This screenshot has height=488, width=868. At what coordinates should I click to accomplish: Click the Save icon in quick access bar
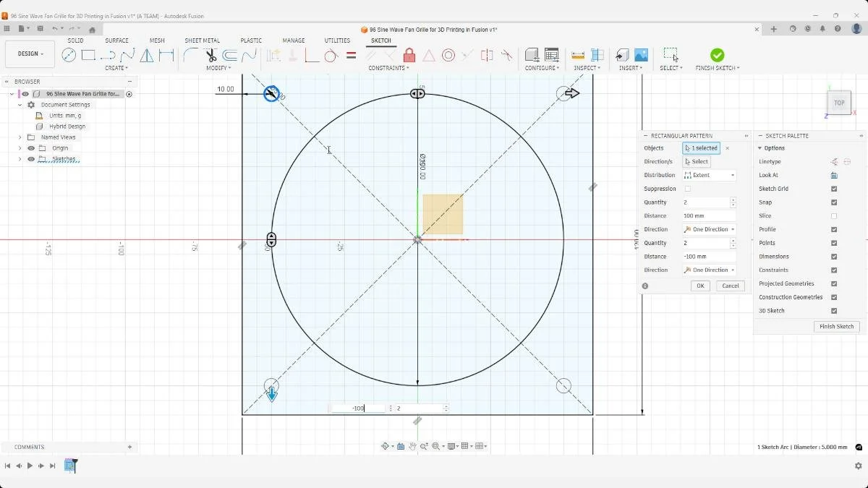click(41, 29)
